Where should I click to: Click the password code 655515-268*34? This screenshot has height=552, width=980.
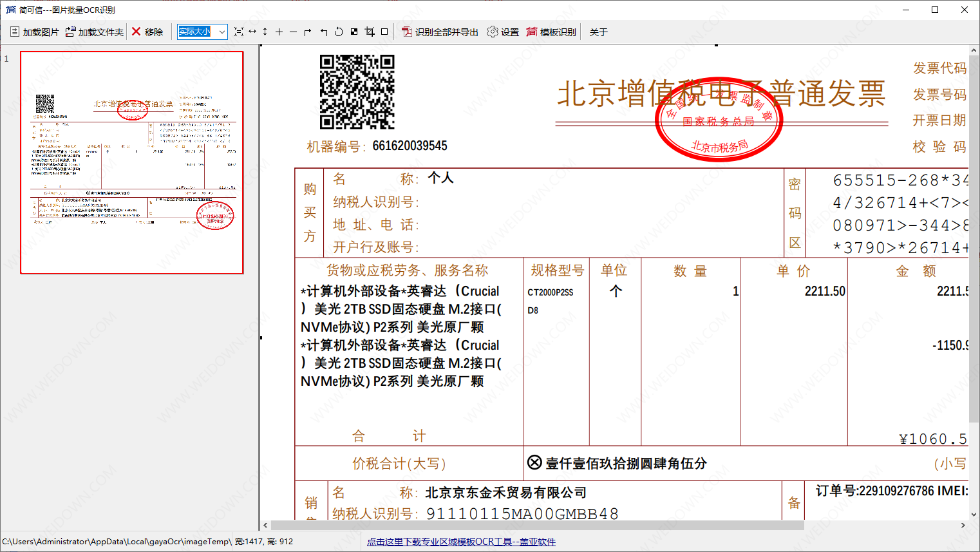[x=900, y=180]
